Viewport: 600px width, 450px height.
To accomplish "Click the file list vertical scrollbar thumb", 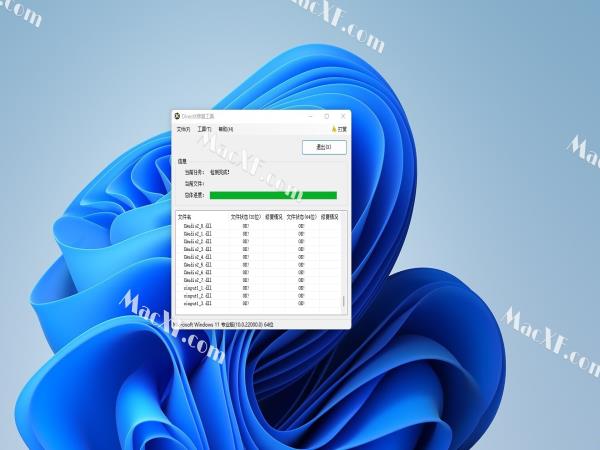I will click(x=343, y=301).
